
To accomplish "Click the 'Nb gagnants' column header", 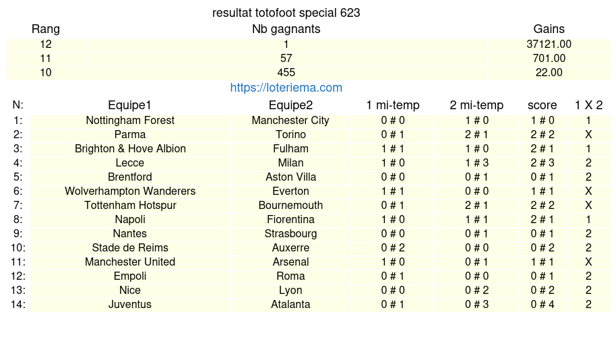I will coord(286,29).
